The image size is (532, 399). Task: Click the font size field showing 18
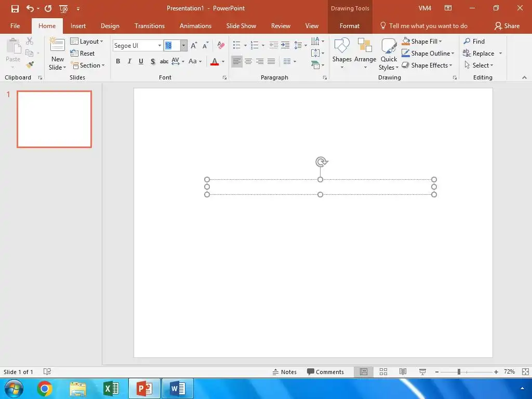click(171, 46)
